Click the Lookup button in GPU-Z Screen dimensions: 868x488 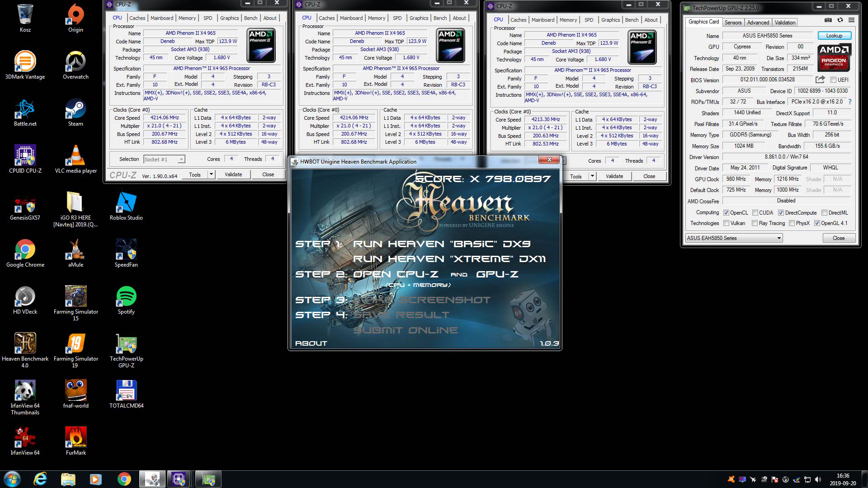coord(834,36)
